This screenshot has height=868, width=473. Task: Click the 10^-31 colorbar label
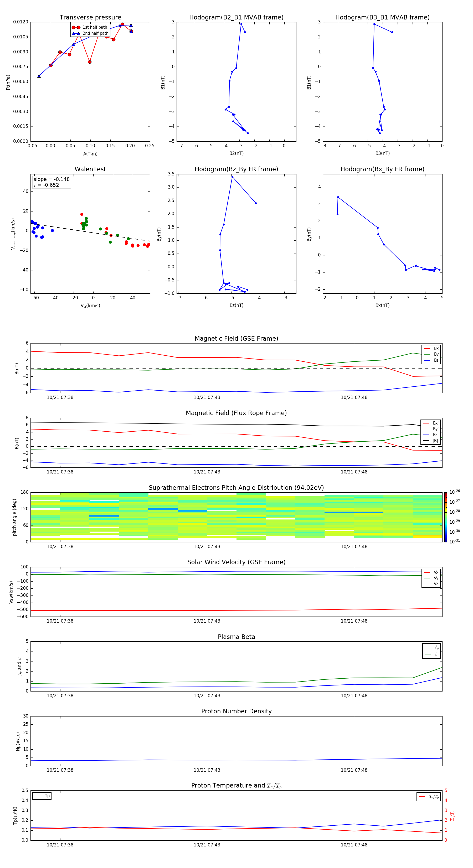(455, 542)
